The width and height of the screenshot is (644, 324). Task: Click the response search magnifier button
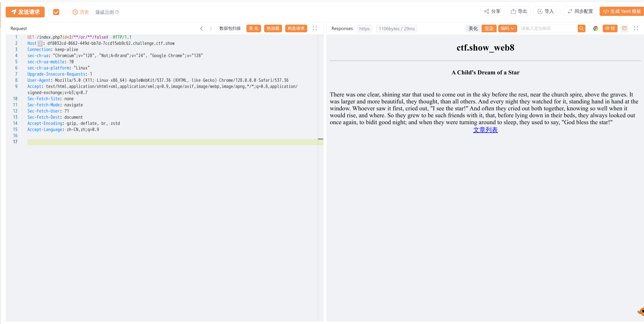pyautogui.click(x=581, y=28)
